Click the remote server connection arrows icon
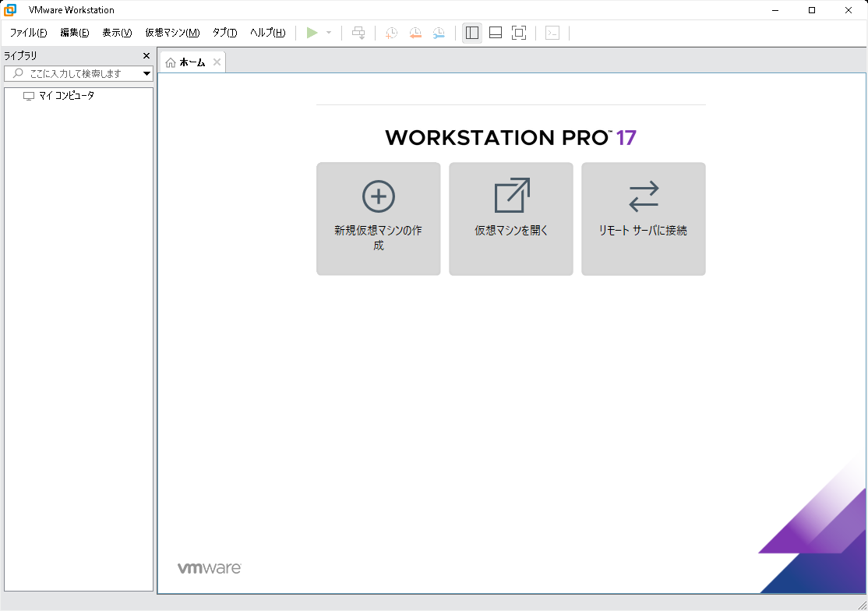The image size is (868, 611). click(643, 196)
